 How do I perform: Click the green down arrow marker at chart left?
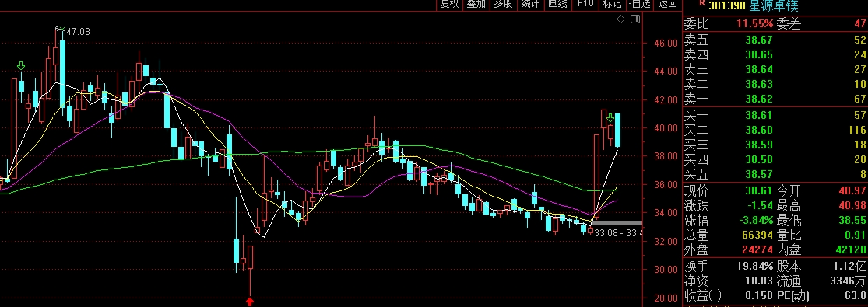point(22,66)
